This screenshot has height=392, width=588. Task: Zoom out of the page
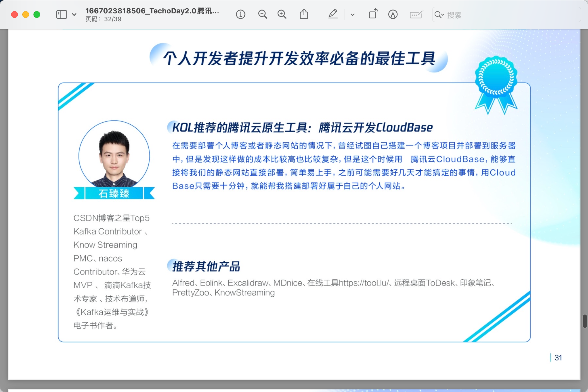pos(262,14)
